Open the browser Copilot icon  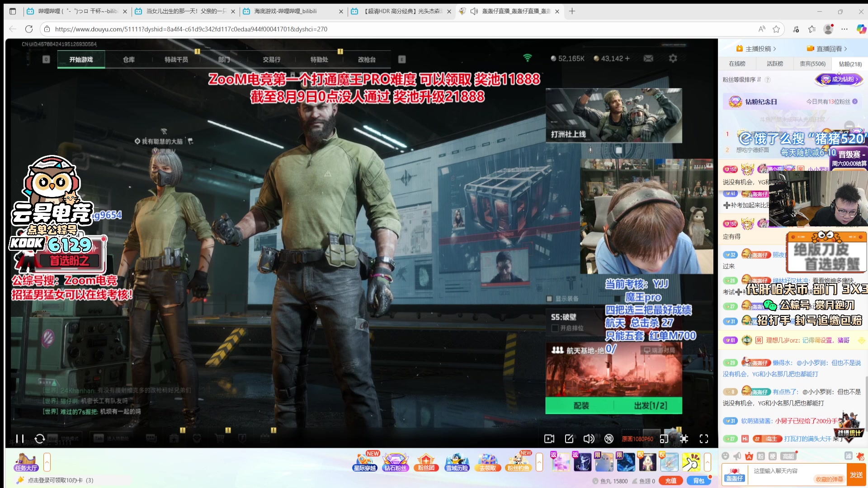[x=861, y=29]
